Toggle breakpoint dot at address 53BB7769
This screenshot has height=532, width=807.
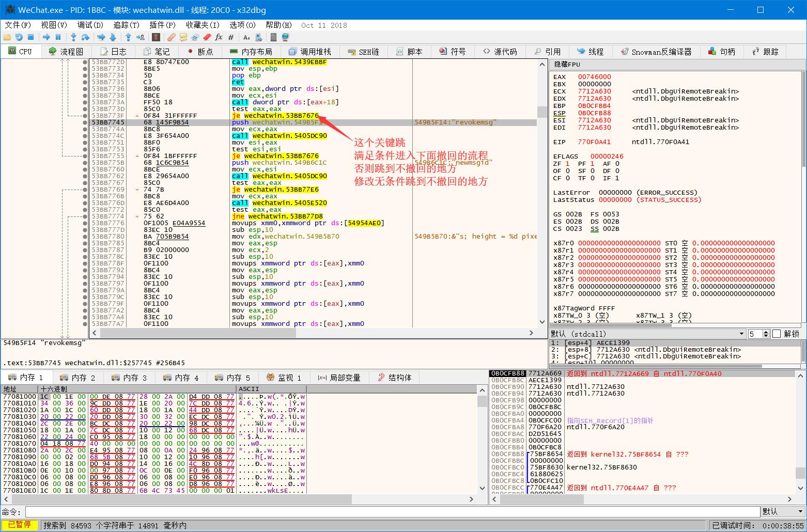coord(85,190)
